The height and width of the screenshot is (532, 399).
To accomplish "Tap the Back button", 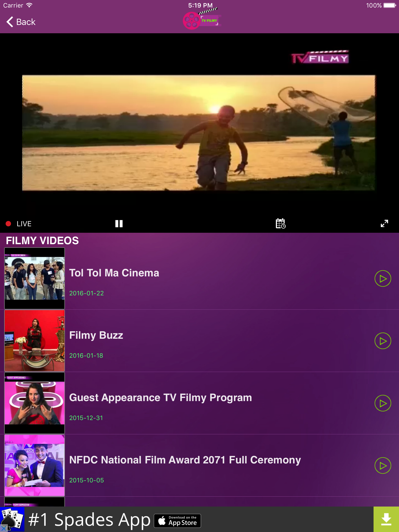I will (21, 22).
